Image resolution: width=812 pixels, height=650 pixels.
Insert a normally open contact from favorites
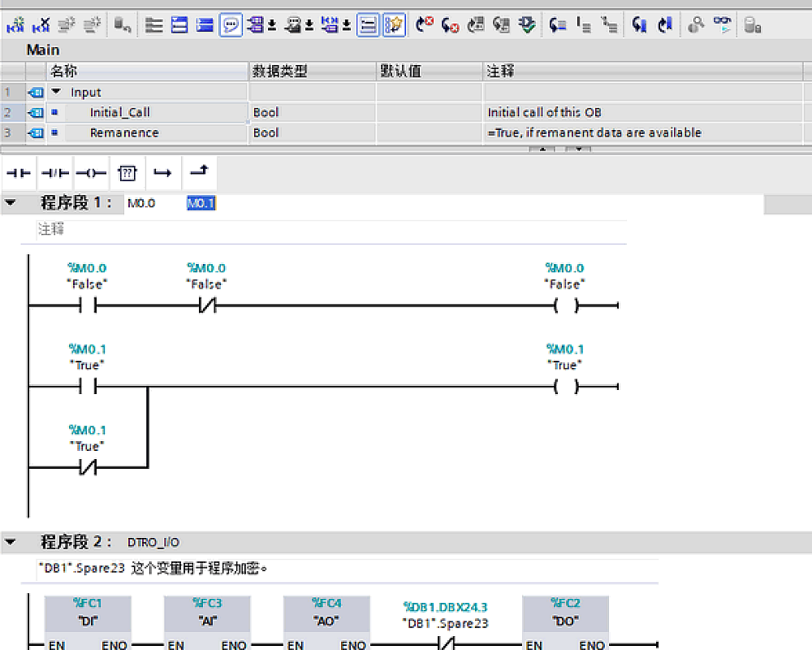click(18, 173)
